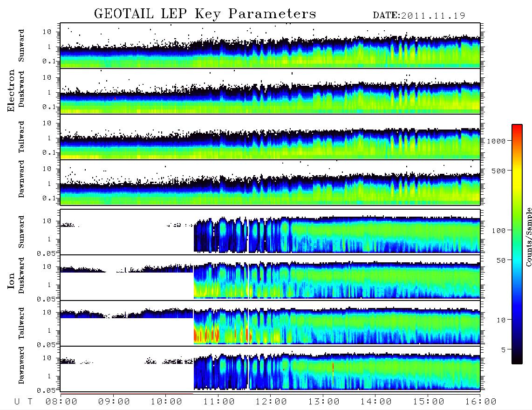Click the Ion group axis label
This screenshot has width=532, height=410.
[x=11, y=280]
